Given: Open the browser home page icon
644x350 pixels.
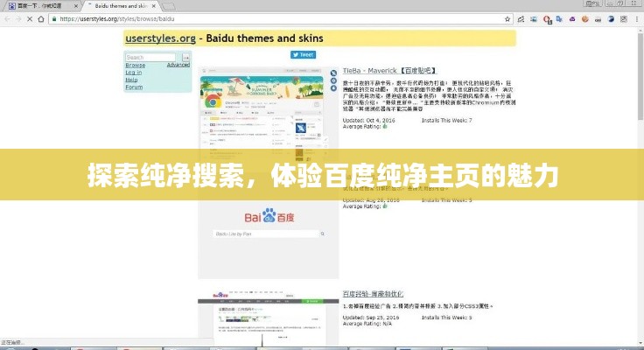Looking at the screenshot, I should point(41,19).
